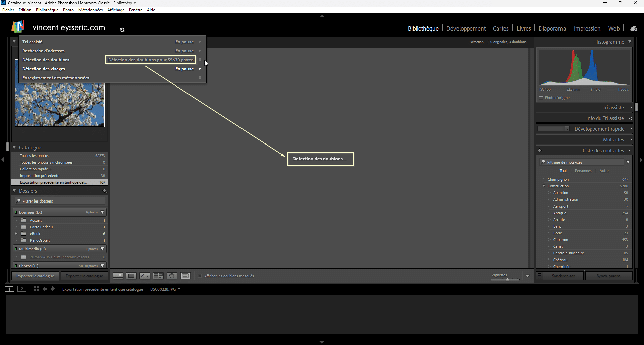Click the right panel scrollbar handle
This screenshot has height=345, width=644.
coord(636,107)
